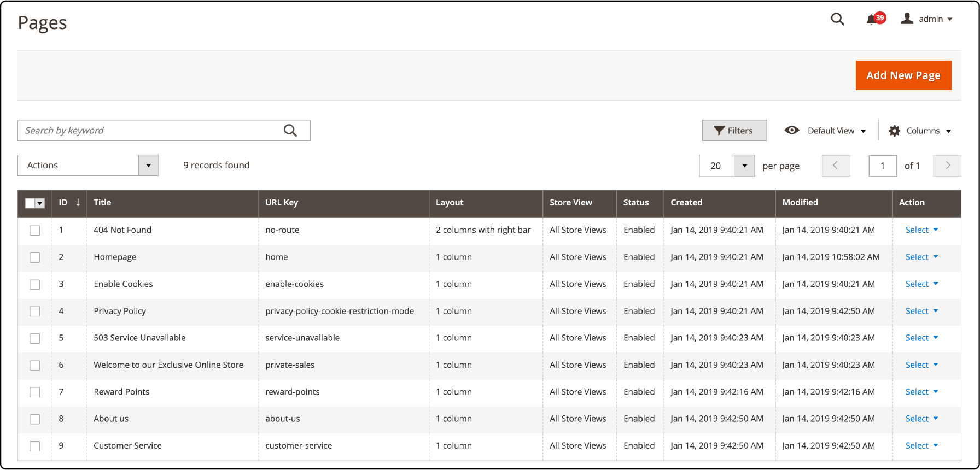Screen dimensions: 980x470
Task: Click the current page number field
Action: (x=883, y=166)
